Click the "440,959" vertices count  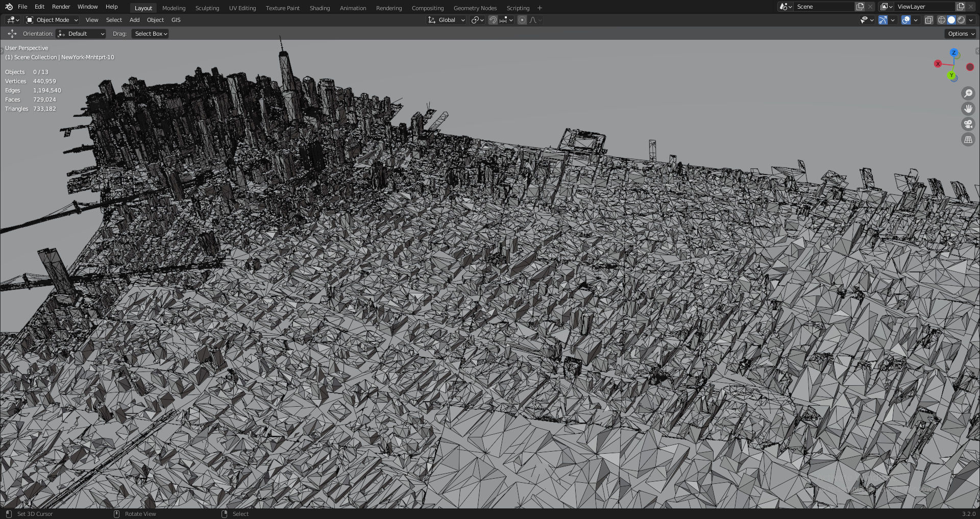click(x=44, y=81)
